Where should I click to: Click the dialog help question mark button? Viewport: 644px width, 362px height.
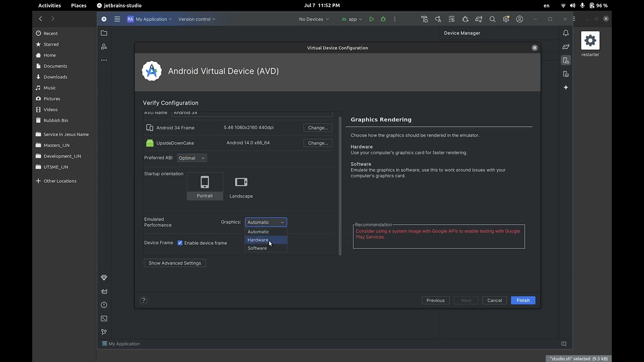[x=143, y=300]
